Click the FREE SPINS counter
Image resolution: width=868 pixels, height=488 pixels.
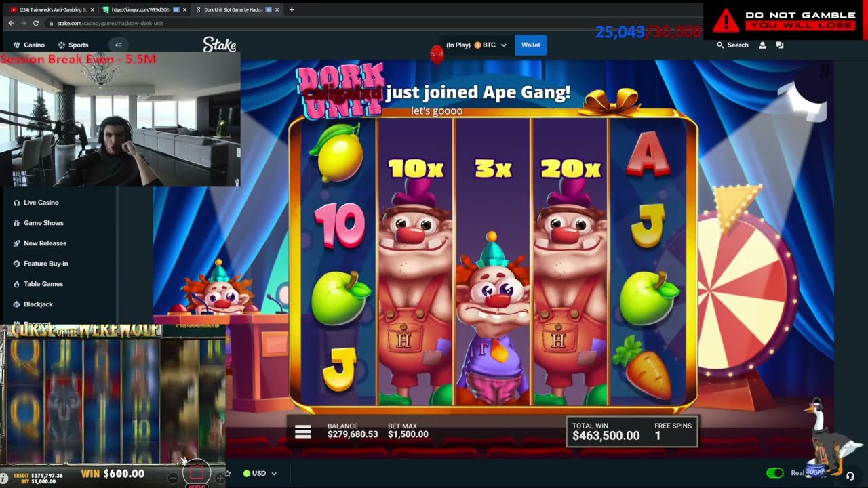(673, 432)
